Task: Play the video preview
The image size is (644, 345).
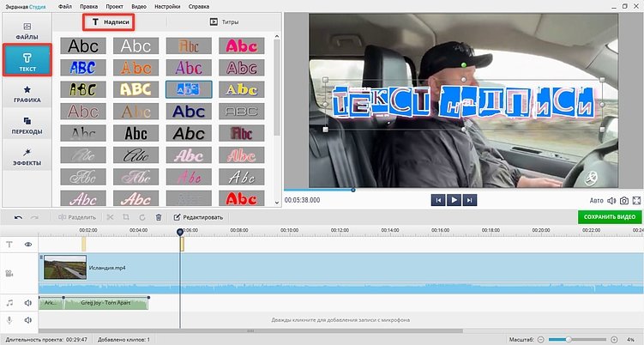Action: 454,200
